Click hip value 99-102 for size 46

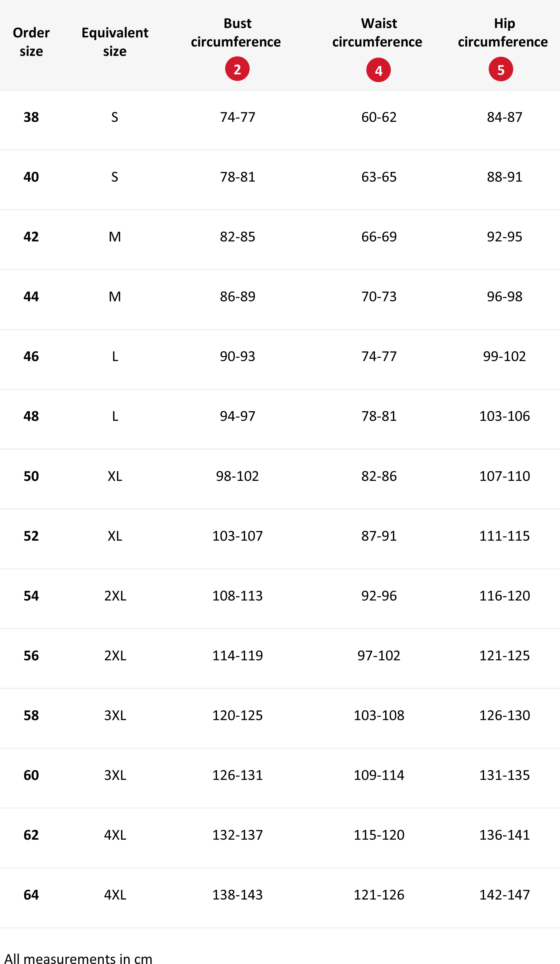coord(505,356)
